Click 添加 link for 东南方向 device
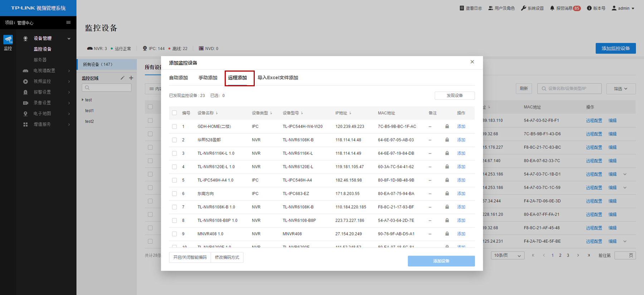644x295 pixels. tap(461, 194)
